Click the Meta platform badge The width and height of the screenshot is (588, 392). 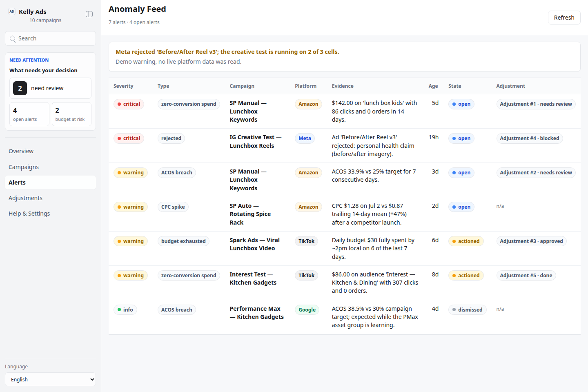(x=305, y=138)
